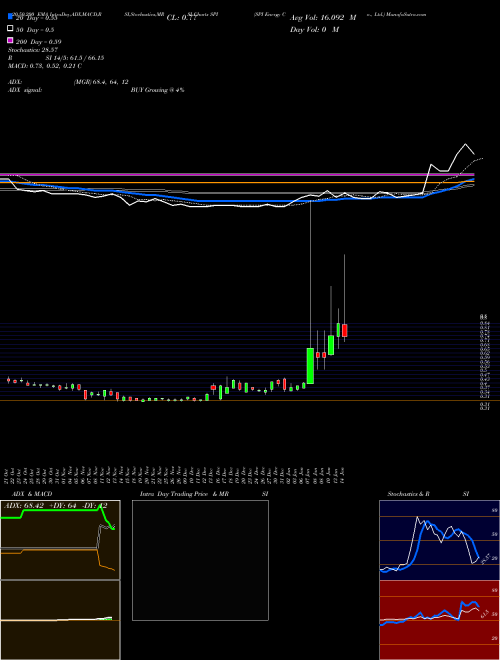
Task: Click the 'Stochastics & R' panel title
Action: point(408,494)
